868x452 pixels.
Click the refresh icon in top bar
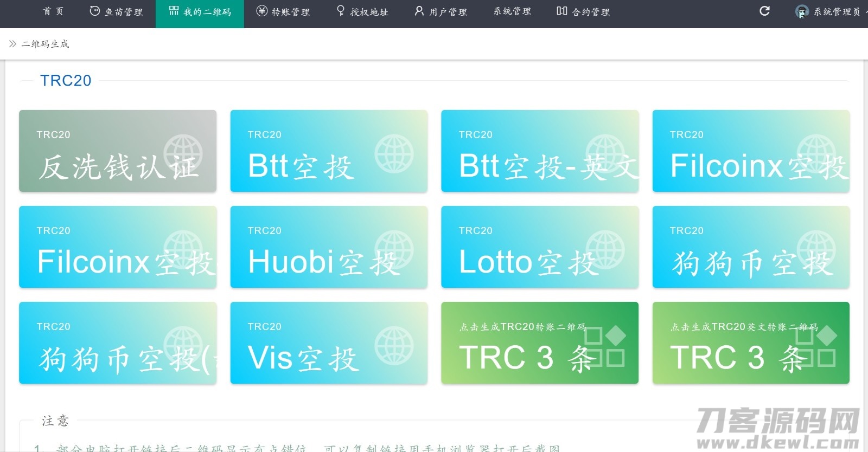point(764,11)
